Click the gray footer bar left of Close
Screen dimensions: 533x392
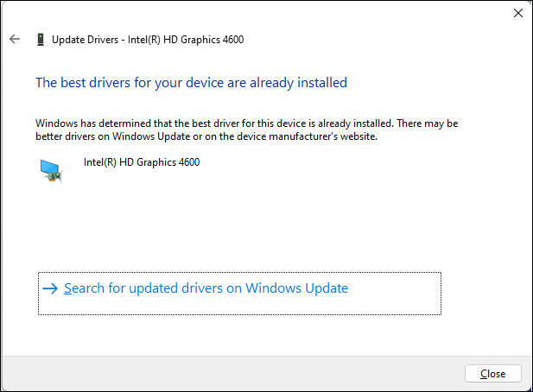click(233, 374)
